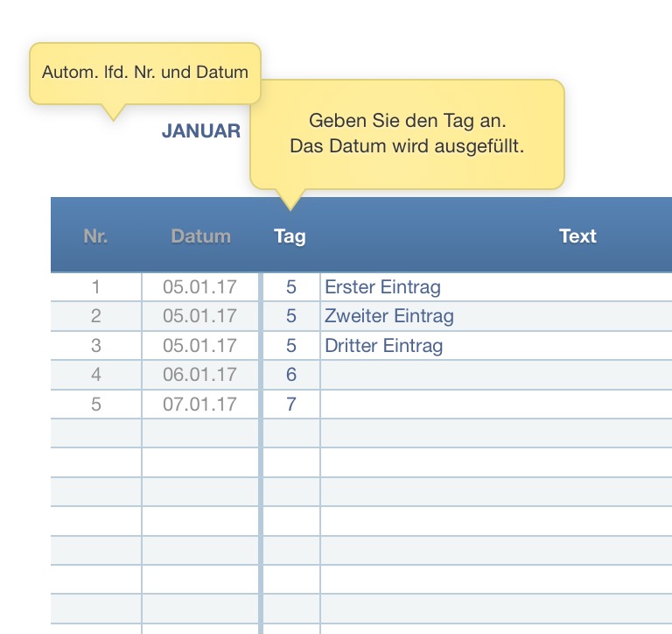Click the Tag cell in row number 1
672x634 pixels.
pyautogui.click(x=291, y=287)
